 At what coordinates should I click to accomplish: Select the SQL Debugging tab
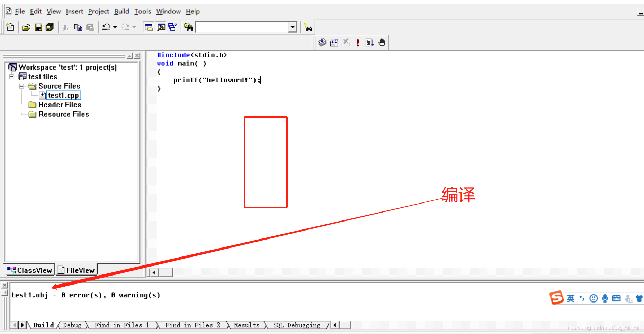pyautogui.click(x=297, y=325)
